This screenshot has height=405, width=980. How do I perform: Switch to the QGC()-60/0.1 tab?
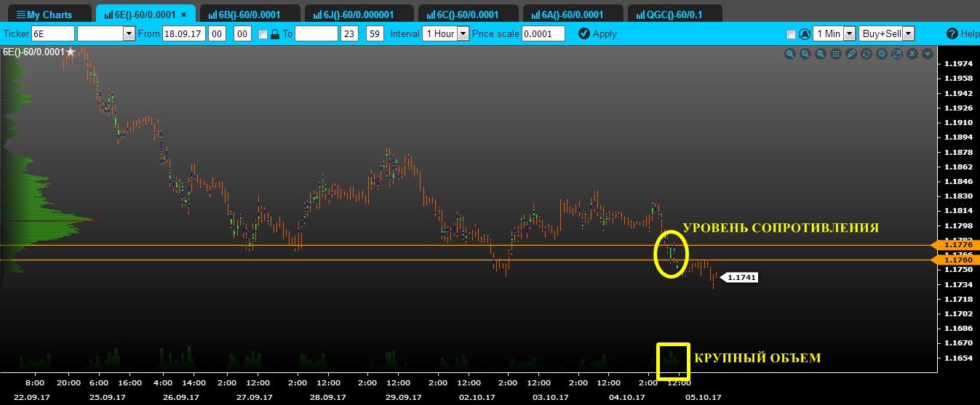pos(675,15)
